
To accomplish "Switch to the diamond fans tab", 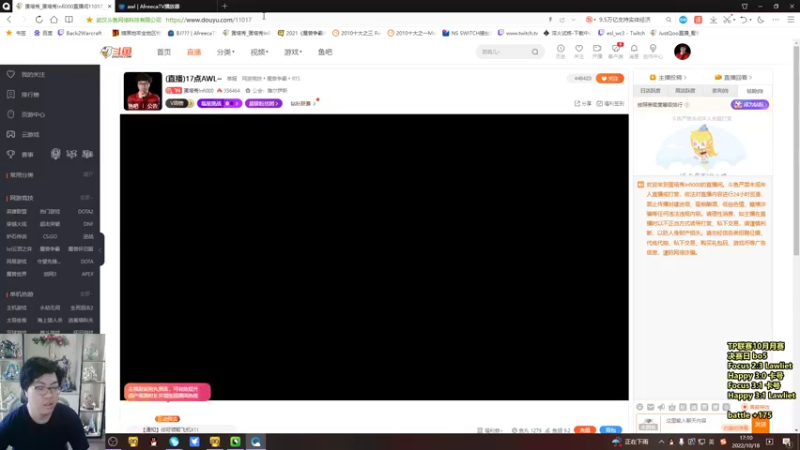I will tap(755, 91).
